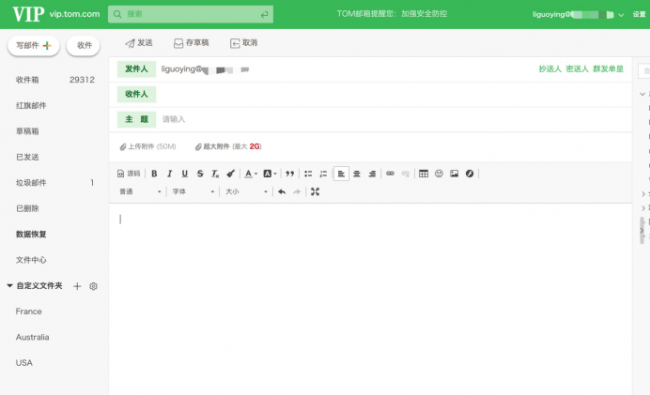Screen dimensions: 650x395
Task: Upload an attachment (上传附件 50M)
Action: 148,146
